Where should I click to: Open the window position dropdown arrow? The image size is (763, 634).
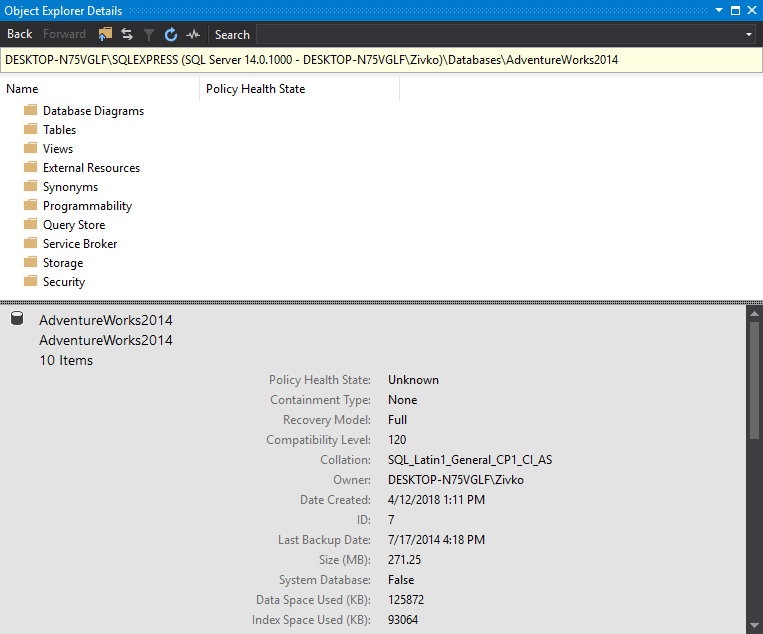(719, 10)
